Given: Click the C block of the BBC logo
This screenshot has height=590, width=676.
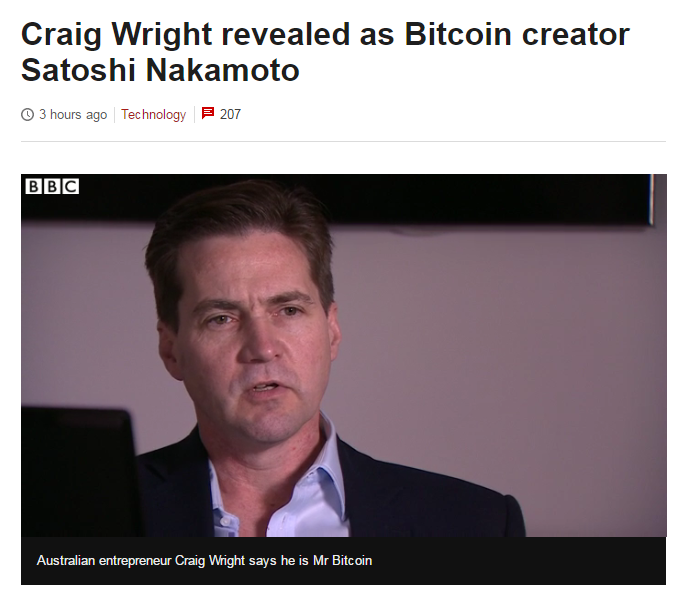Looking at the screenshot, I should [x=71, y=186].
